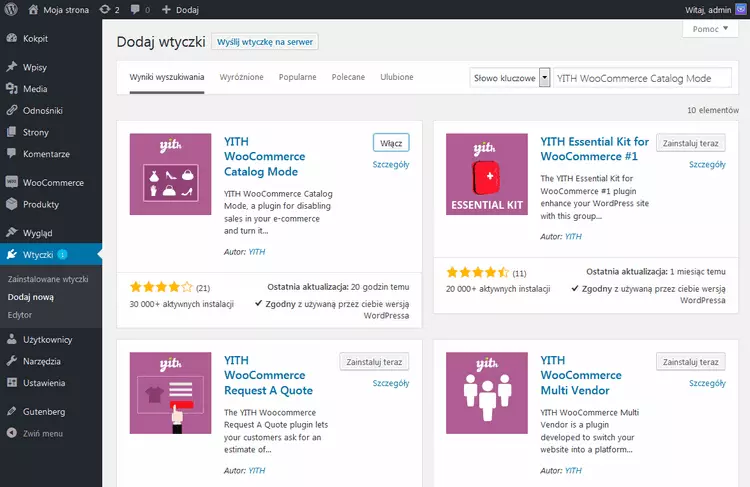Click YITH author link under Multi Vendor
Screen dimensions: 750x487
tap(574, 470)
